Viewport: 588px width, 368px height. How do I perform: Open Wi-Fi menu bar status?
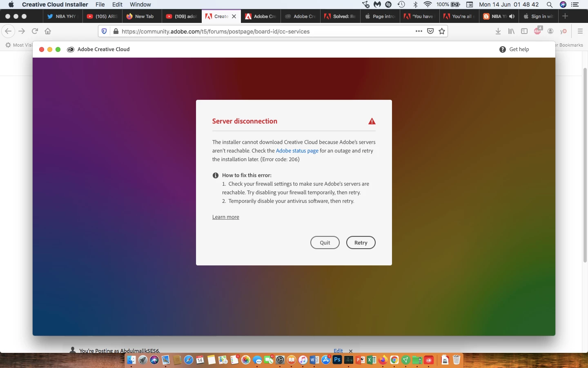point(428,4)
